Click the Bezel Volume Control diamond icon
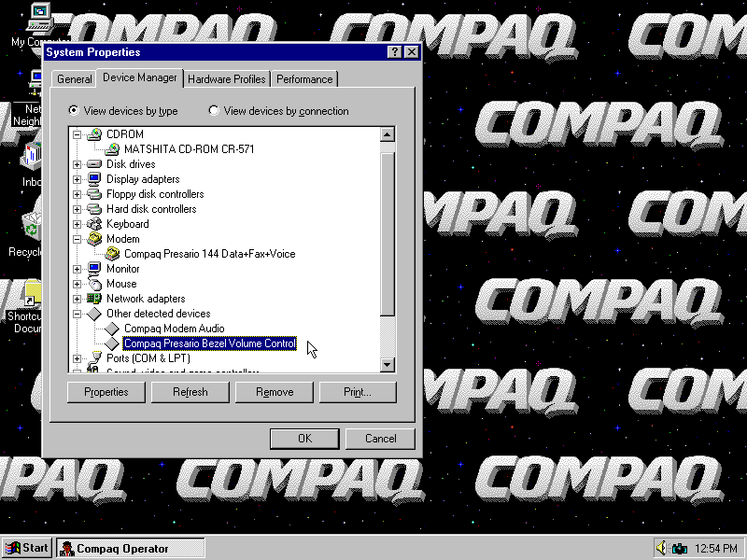This screenshot has width=747, height=560. click(x=112, y=343)
